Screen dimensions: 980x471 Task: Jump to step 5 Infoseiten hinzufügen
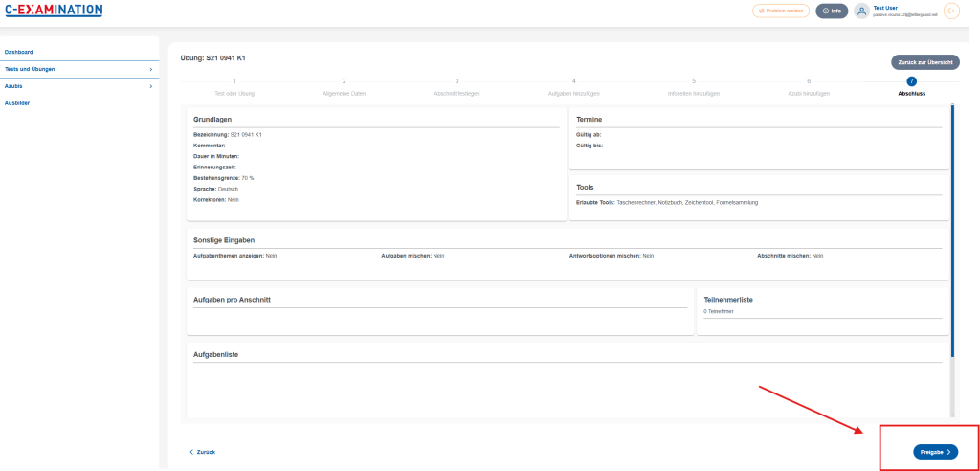[x=694, y=87]
